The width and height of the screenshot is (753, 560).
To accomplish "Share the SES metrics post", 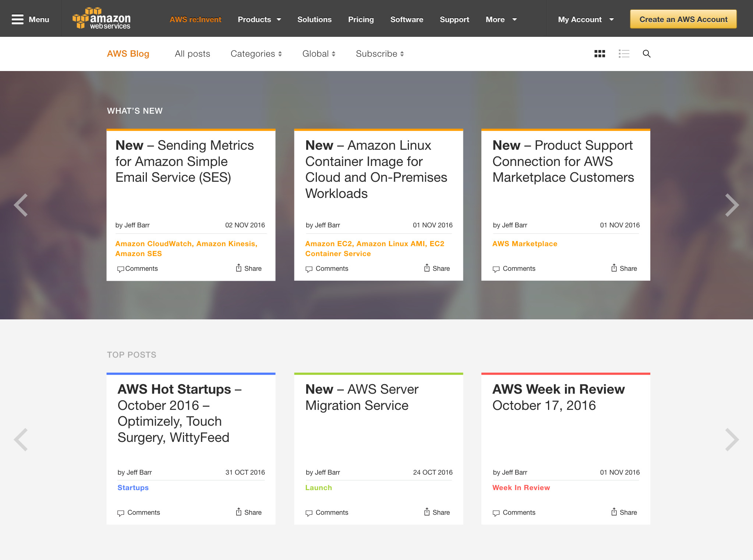I will click(249, 268).
